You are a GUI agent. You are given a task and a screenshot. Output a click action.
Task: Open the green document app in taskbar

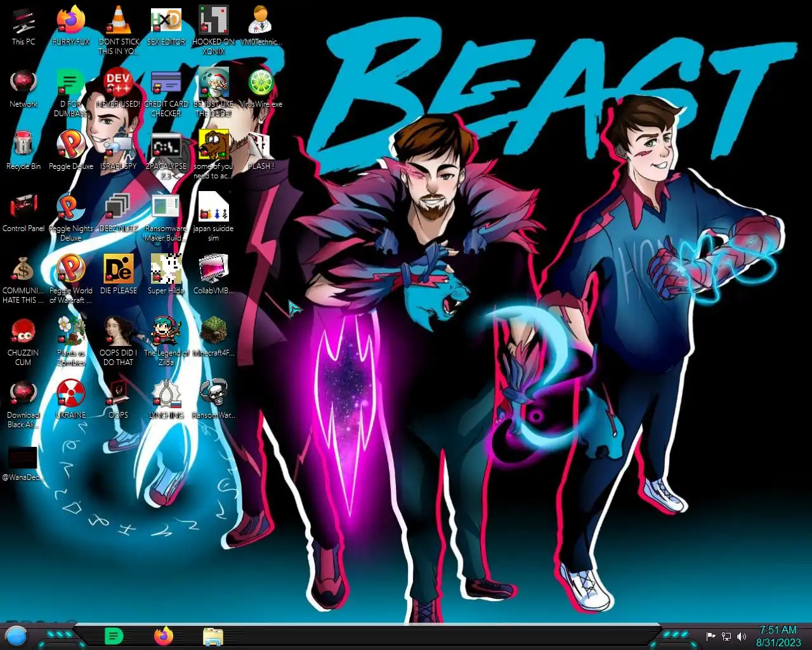click(x=114, y=635)
